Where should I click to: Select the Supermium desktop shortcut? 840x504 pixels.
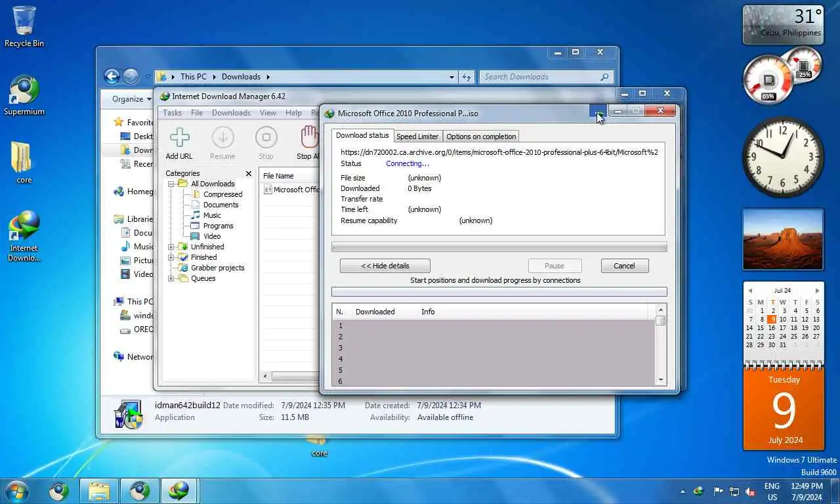24,96
